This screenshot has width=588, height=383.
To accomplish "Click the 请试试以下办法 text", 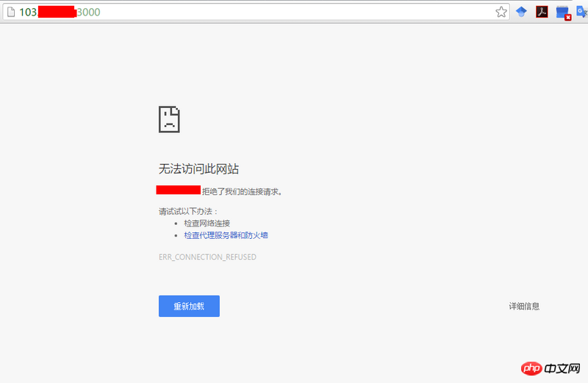I will click(188, 211).
